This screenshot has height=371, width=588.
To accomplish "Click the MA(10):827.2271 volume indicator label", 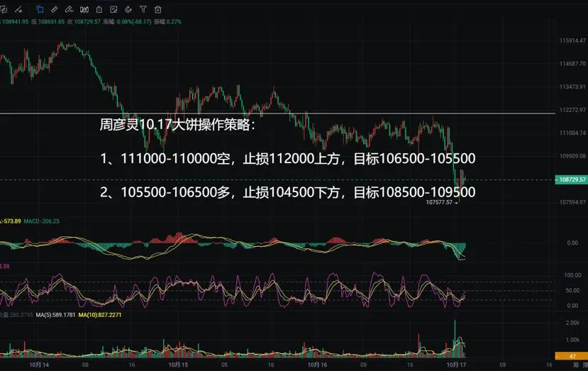I will 100,315.
